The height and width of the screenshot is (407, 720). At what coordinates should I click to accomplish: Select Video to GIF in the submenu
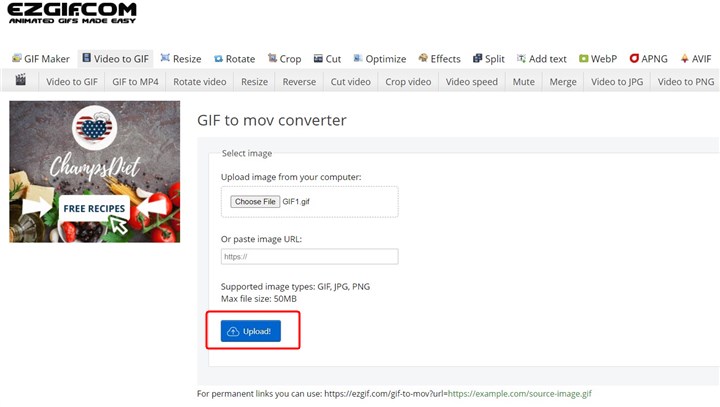(x=72, y=82)
